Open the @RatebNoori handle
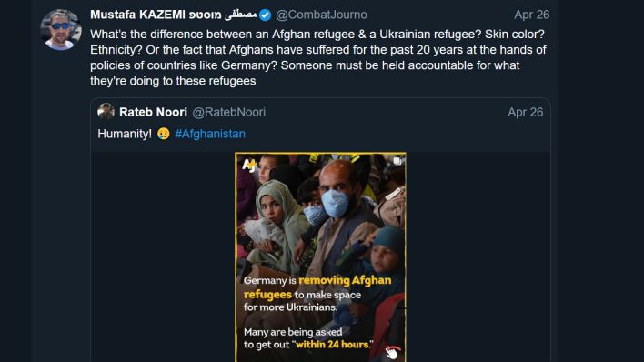The image size is (644, 362). point(229,112)
